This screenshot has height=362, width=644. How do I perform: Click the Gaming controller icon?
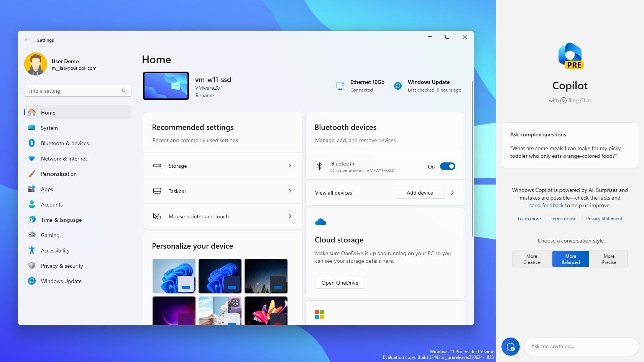pos(32,235)
